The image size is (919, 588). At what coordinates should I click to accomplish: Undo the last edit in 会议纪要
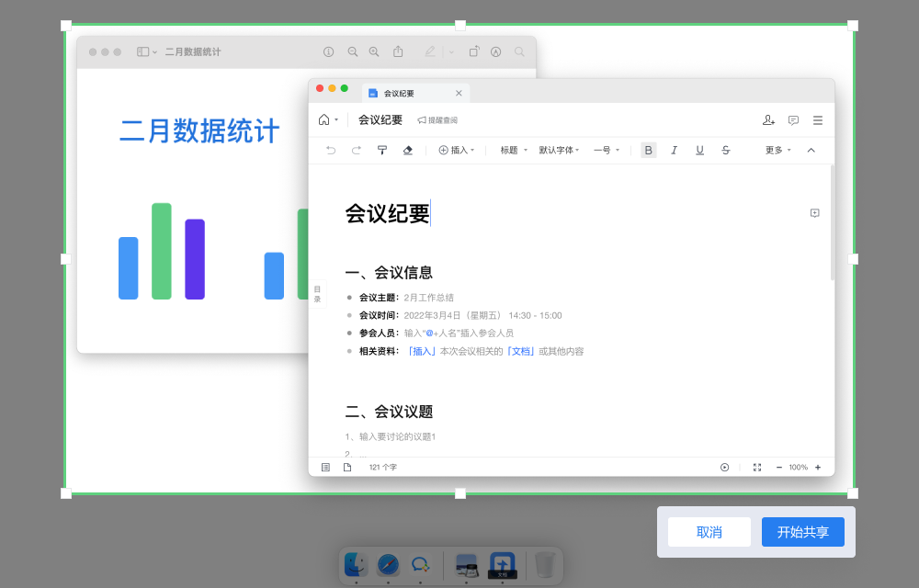pyautogui.click(x=331, y=151)
